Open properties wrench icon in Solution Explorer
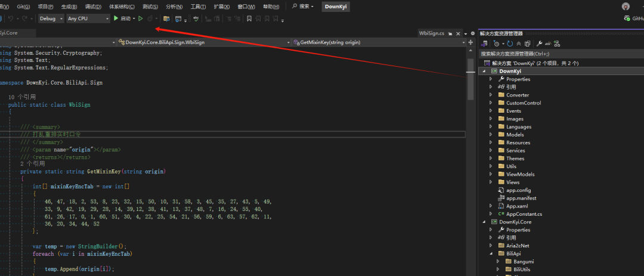 point(540,44)
